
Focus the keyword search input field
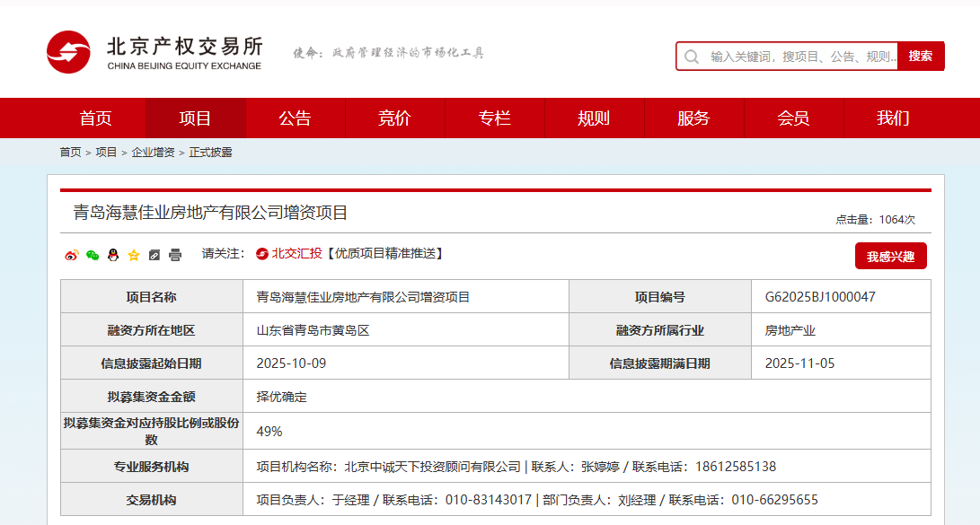pos(802,57)
